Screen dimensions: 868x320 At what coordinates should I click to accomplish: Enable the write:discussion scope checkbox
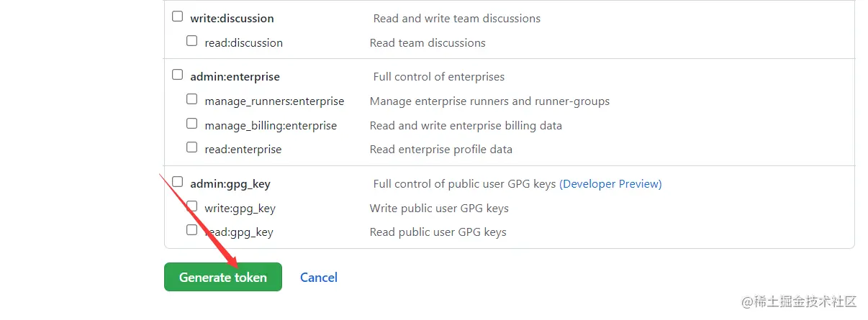(178, 17)
